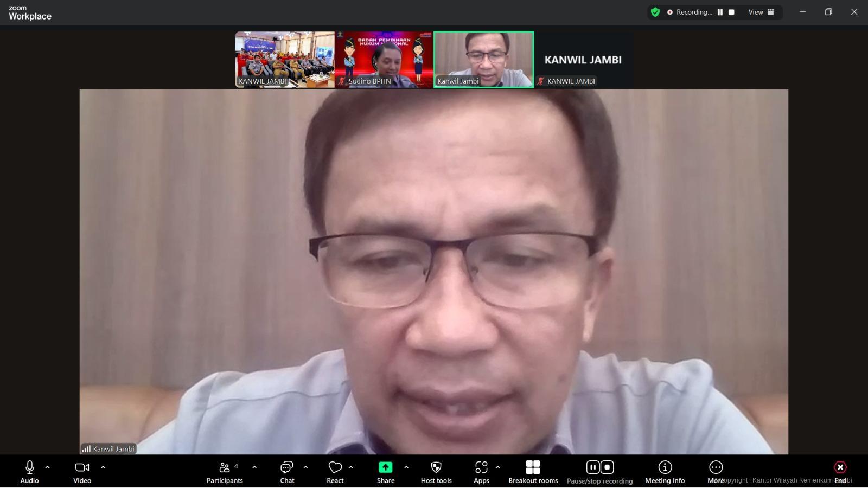Image resolution: width=868 pixels, height=488 pixels.
Task: Pause the recording in the top bar
Action: [x=720, y=12]
